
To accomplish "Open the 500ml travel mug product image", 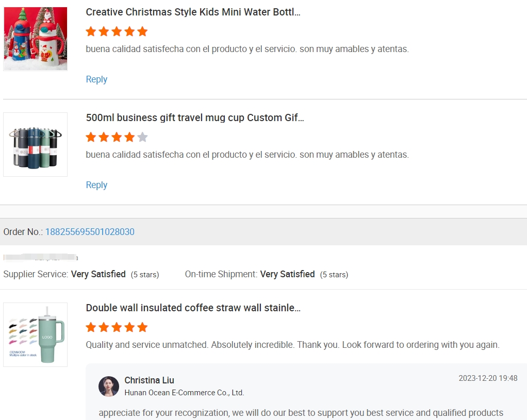I will click(x=36, y=145).
